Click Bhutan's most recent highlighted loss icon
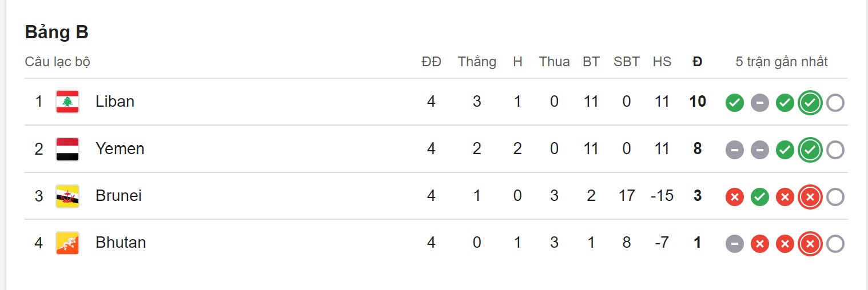 click(810, 244)
